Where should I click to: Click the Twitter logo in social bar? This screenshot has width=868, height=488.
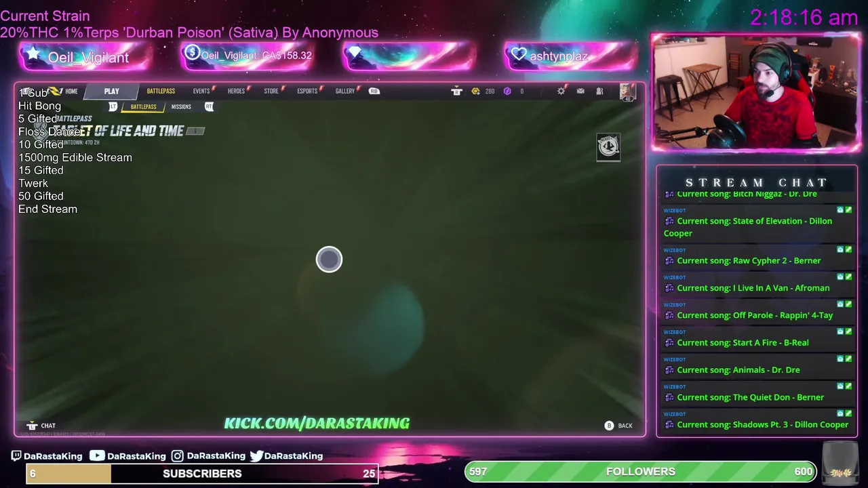[256, 456]
